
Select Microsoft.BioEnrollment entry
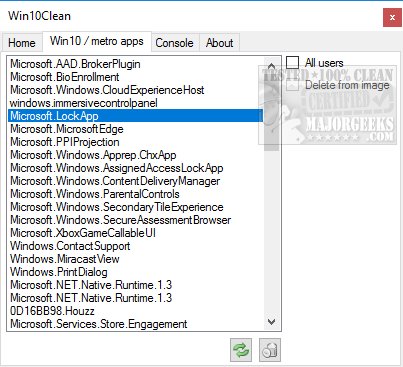[x=135, y=77]
